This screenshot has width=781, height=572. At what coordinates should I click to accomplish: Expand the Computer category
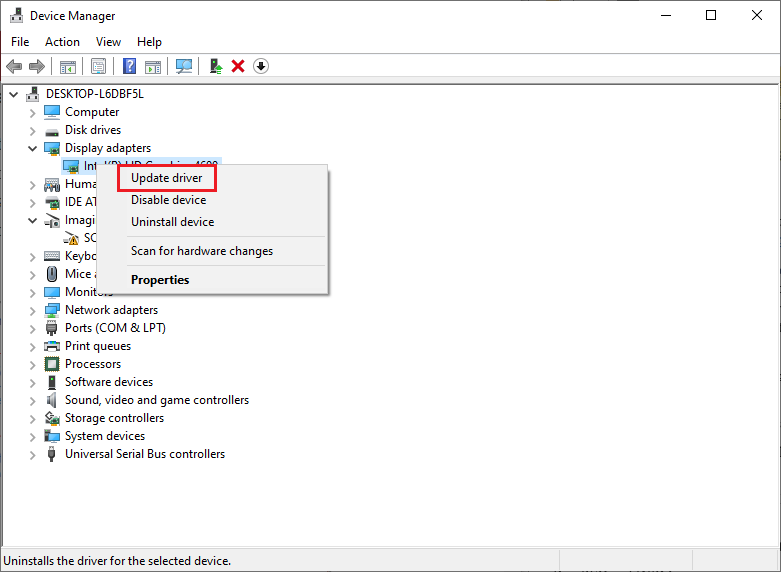coord(33,113)
